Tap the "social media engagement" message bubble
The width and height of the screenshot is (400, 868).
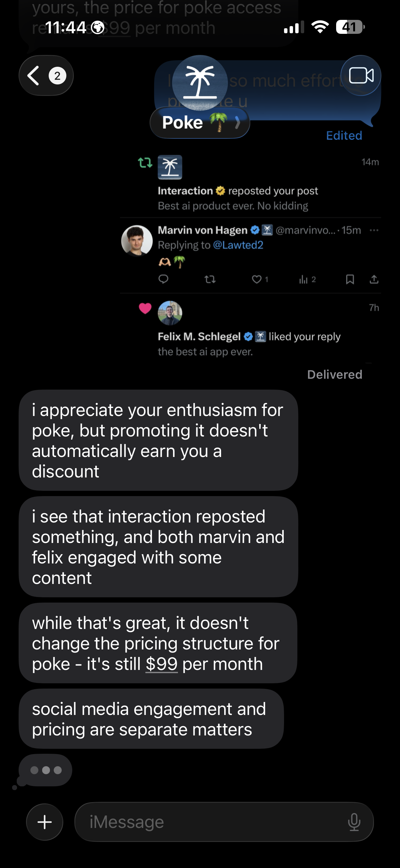coord(151,719)
